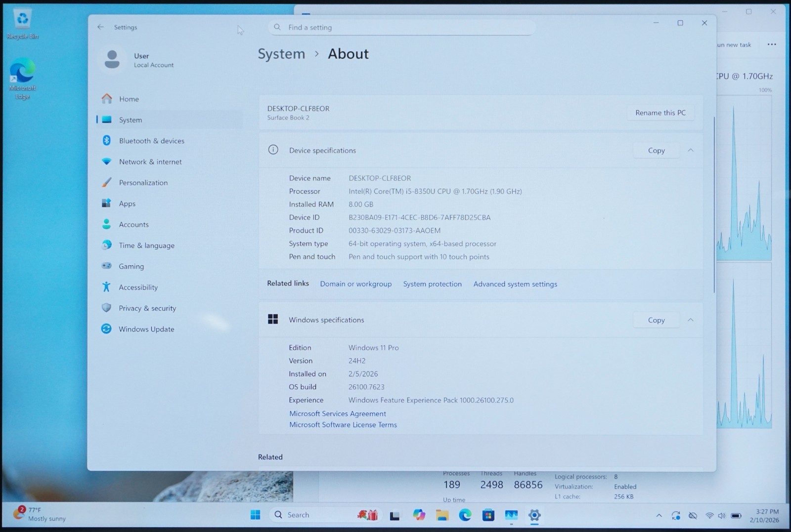Screen dimensions: 791x532
Task: Collapse the Windows specifications section
Action: coord(691,320)
